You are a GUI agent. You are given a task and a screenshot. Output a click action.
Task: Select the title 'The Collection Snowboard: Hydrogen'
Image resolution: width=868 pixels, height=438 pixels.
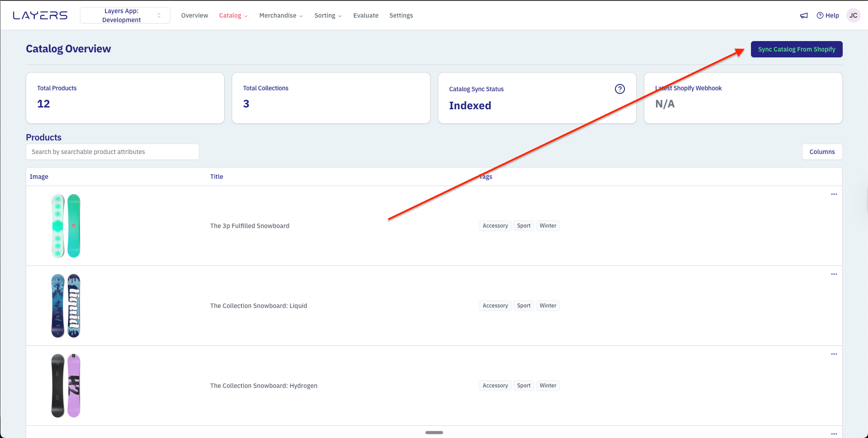[264, 386]
